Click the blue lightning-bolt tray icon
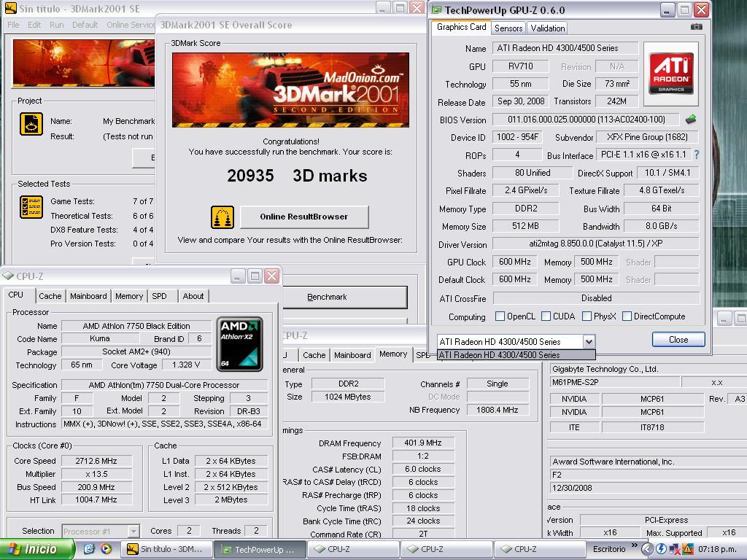Viewport: 747px width, 560px height. point(661,549)
